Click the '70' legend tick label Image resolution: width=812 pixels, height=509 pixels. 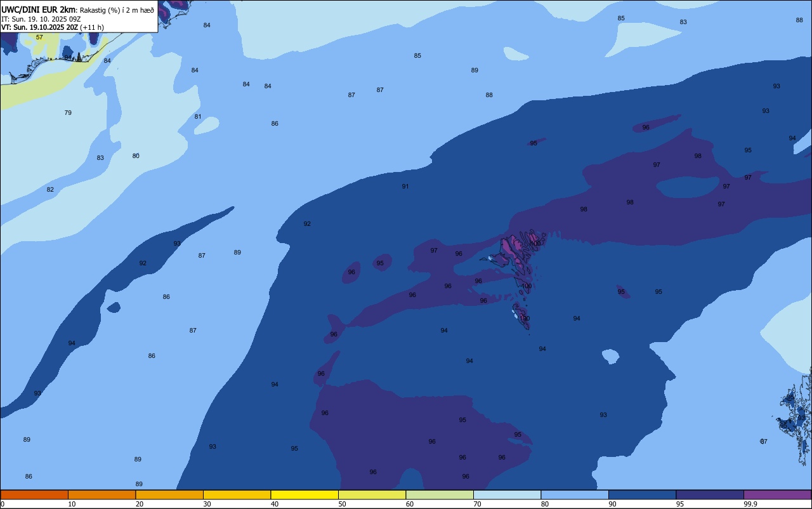coord(477,504)
